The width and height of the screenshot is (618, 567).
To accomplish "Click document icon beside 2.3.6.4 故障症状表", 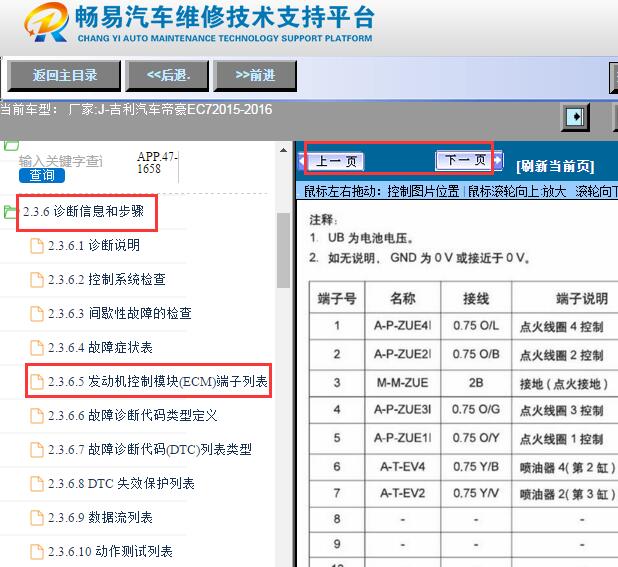I will [x=37, y=348].
